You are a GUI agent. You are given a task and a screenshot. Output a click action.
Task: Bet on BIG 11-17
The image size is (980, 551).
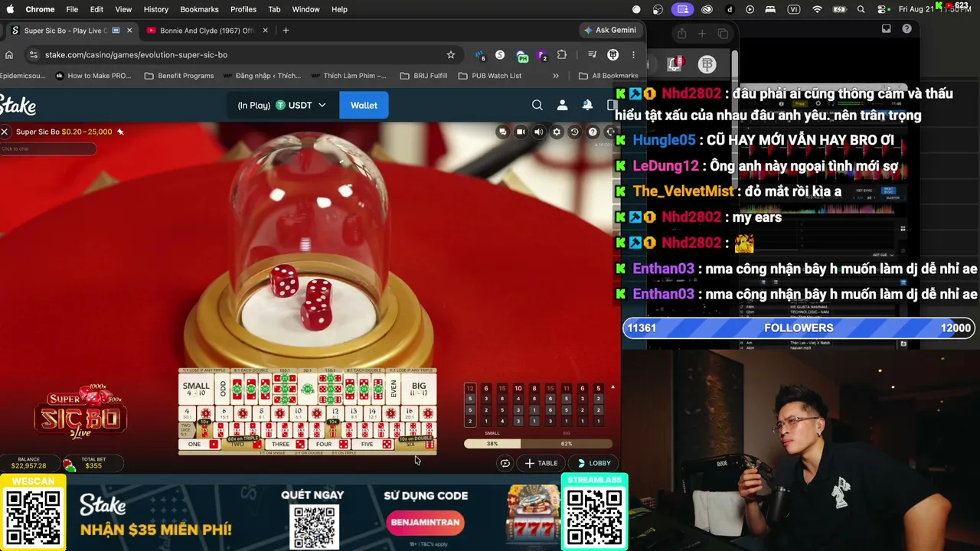(x=419, y=389)
